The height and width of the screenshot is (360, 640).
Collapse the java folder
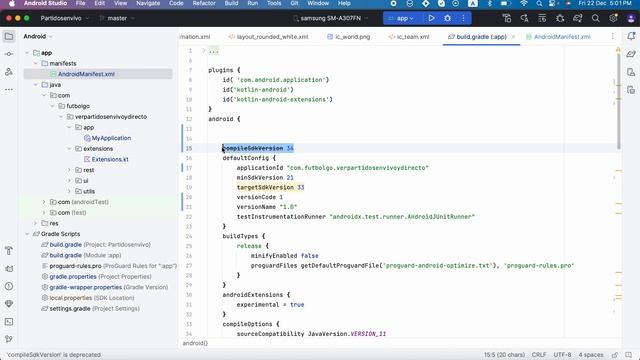36,85
